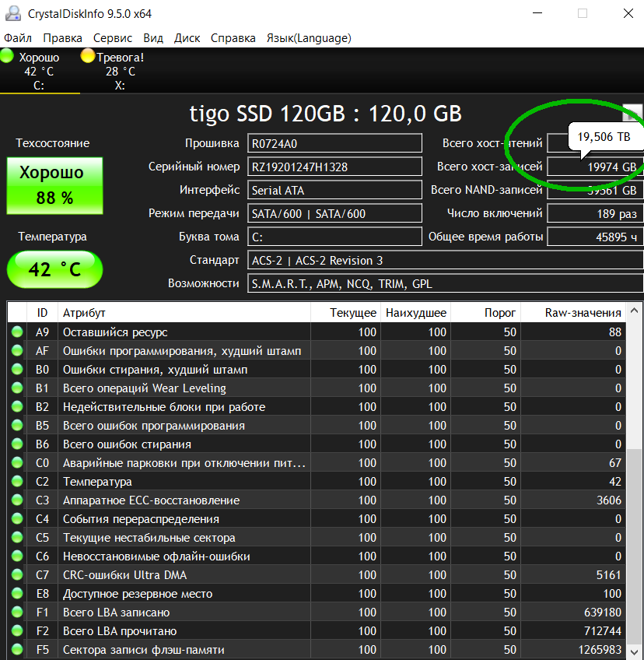This screenshot has height=660, width=644.
Task: Open the Справка menu
Action: pyautogui.click(x=233, y=38)
